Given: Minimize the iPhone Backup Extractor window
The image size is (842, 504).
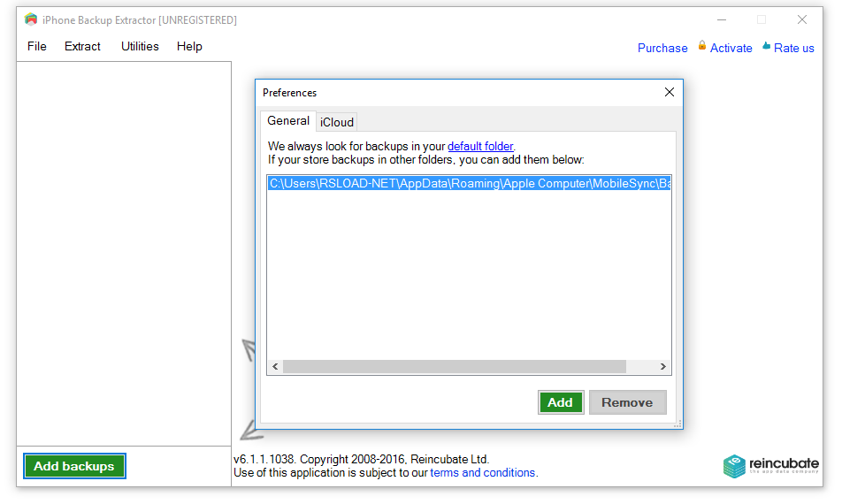Looking at the screenshot, I should coord(722,19).
